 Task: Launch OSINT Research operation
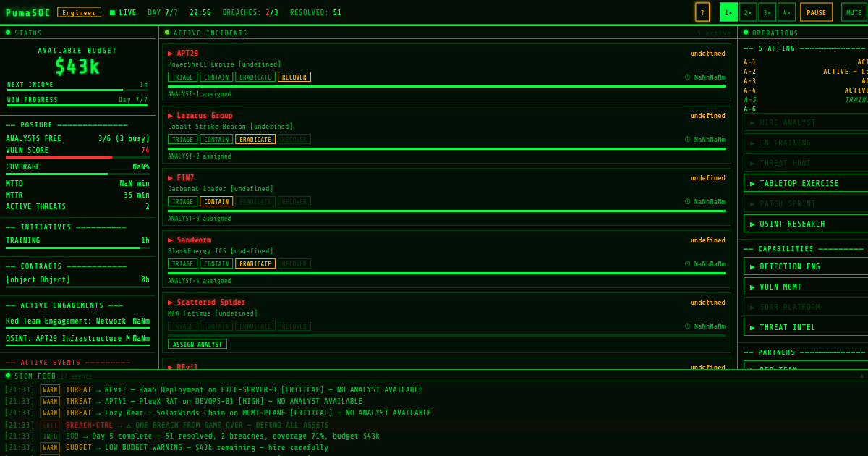tap(806, 224)
